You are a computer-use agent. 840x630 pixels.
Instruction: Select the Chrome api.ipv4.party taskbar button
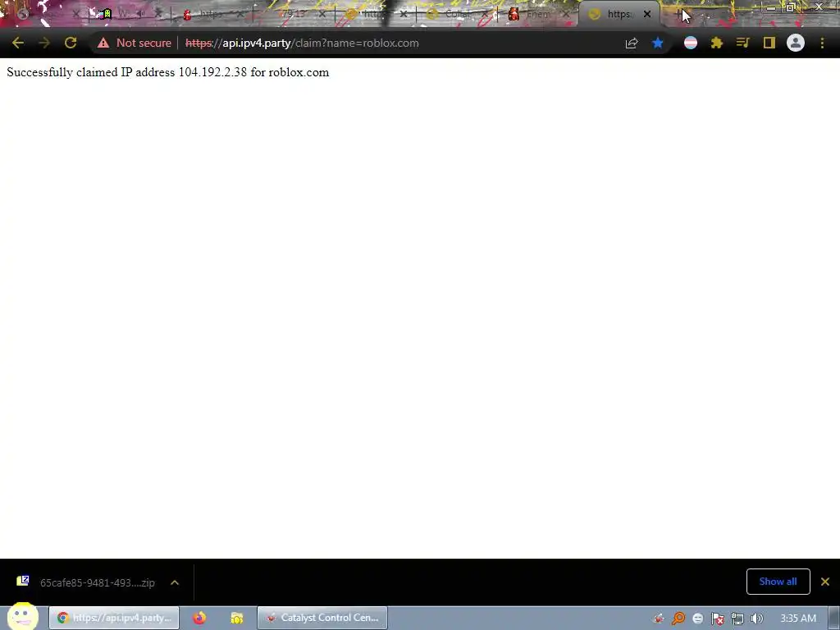coord(114,618)
